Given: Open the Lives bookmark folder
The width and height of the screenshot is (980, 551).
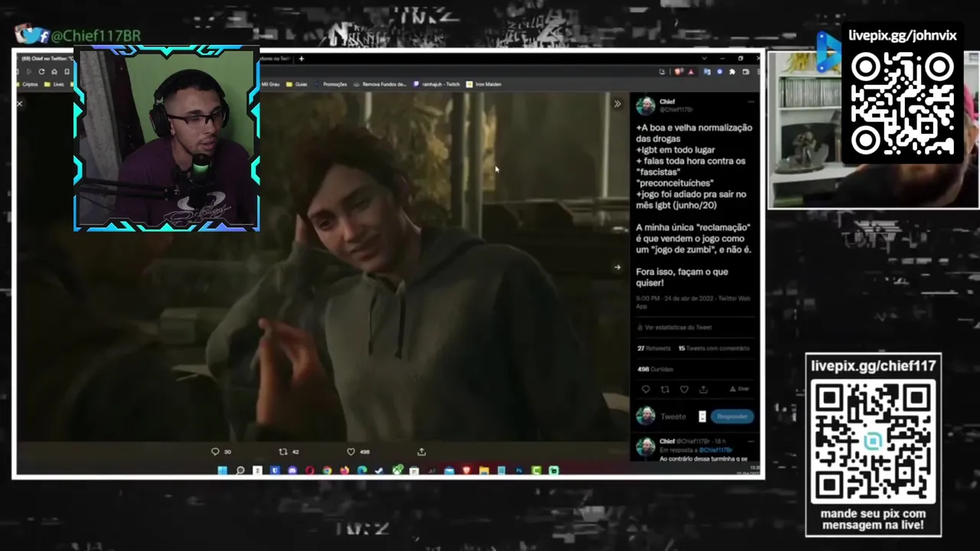Looking at the screenshot, I should point(54,84).
